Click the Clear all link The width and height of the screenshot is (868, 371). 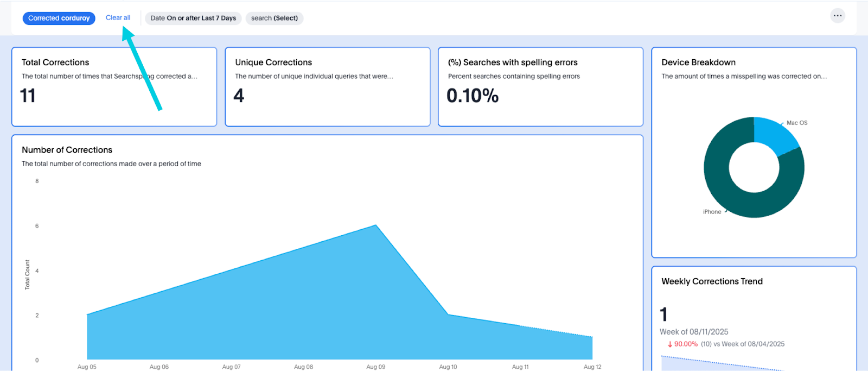point(118,18)
